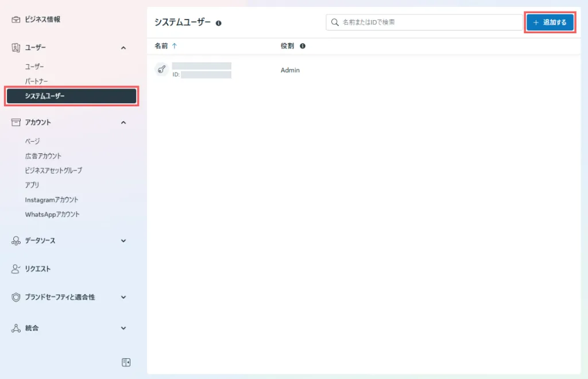
Task: Click the ブランドセーフティと適合性 shield icon
Action: click(x=16, y=297)
